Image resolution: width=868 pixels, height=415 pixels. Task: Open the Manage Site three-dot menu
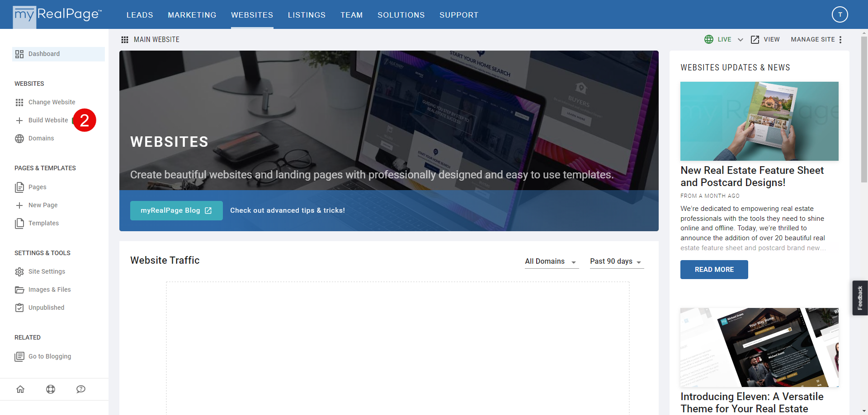click(x=840, y=40)
